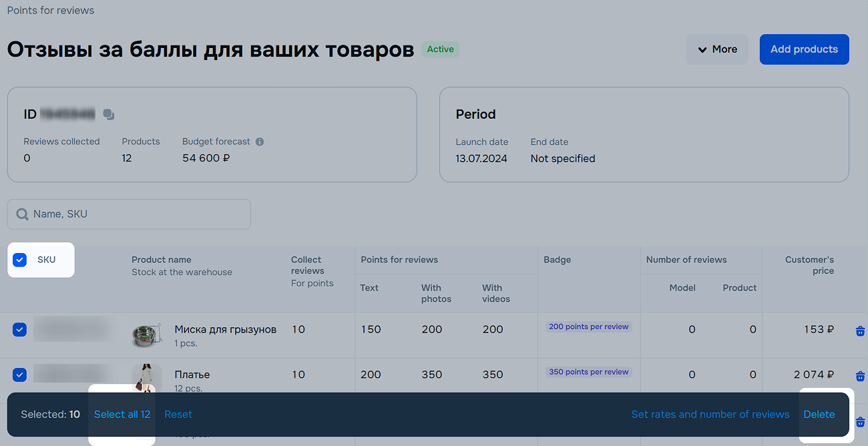This screenshot has height=446, width=868.
Task: Uncheck the Платье row checkbox
Action: pyautogui.click(x=20, y=375)
